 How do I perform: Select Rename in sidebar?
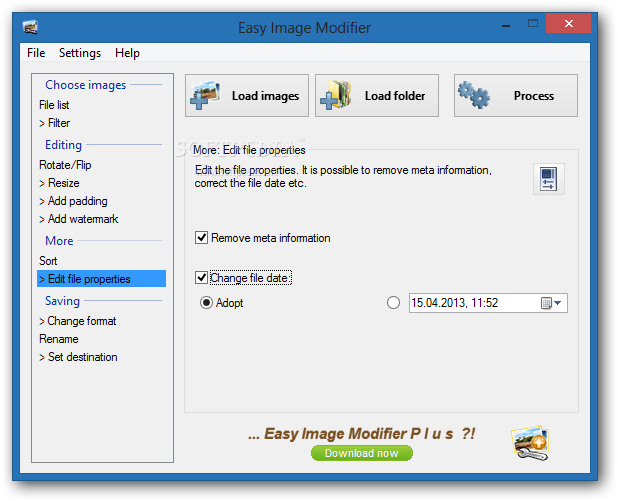tap(59, 339)
